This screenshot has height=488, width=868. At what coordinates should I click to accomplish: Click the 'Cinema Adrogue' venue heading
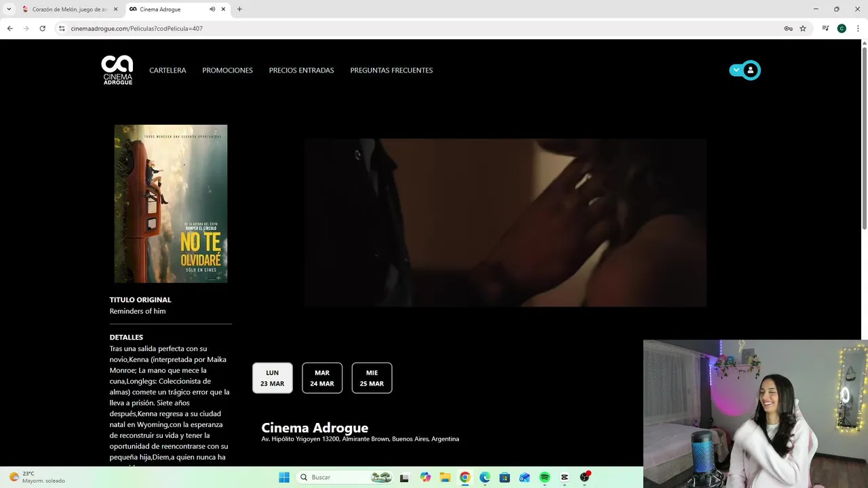(x=315, y=428)
